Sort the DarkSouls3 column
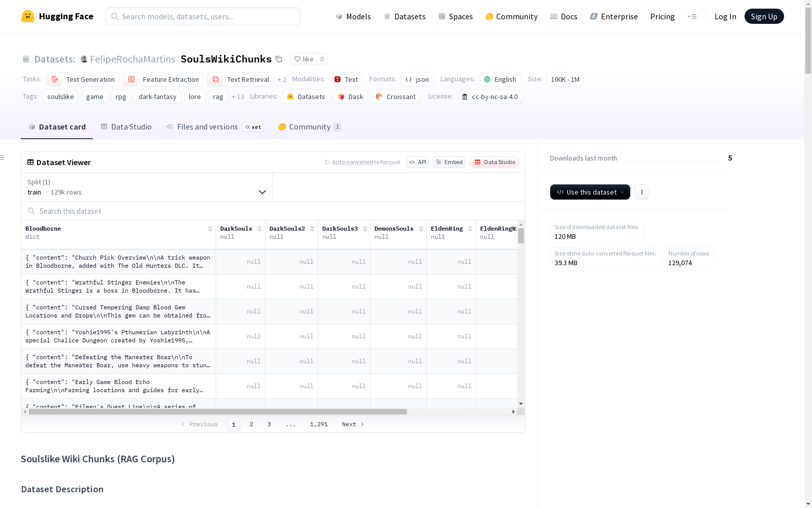Image resolution: width=812 pixels, height=508 pixels. point(365,229)
